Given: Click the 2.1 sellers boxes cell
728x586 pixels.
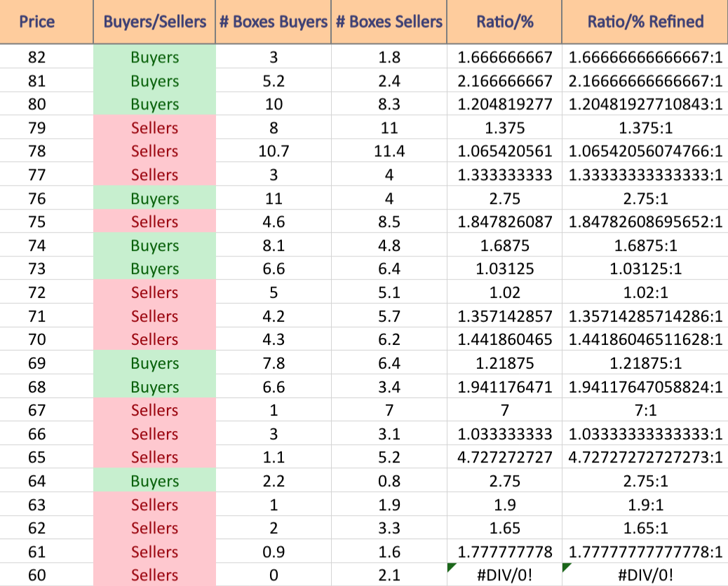Looking at the screenshot, I should point(389,575).
